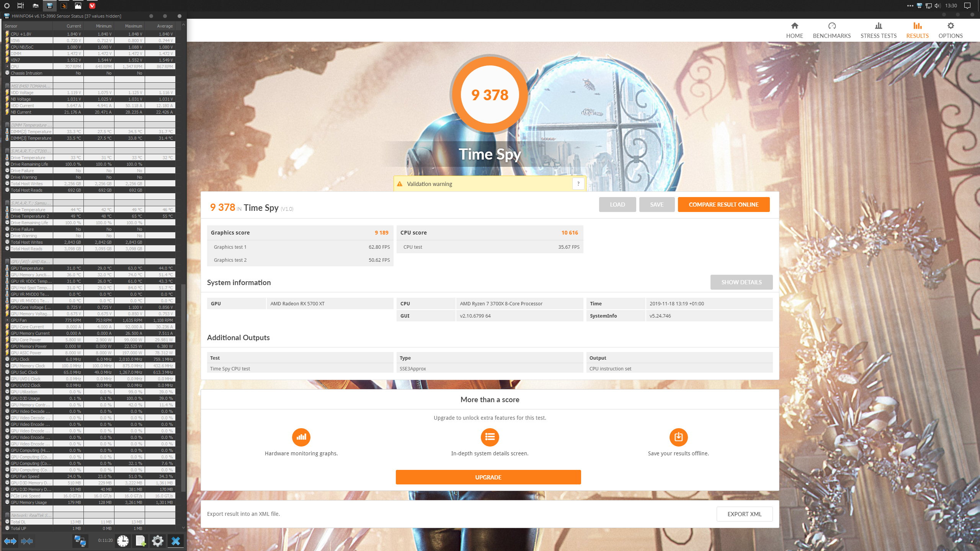The height and width of the screenshot is (551, 980).
Task: Click HWiNFO expand columns arrows icon
Action: pos(10,541)
